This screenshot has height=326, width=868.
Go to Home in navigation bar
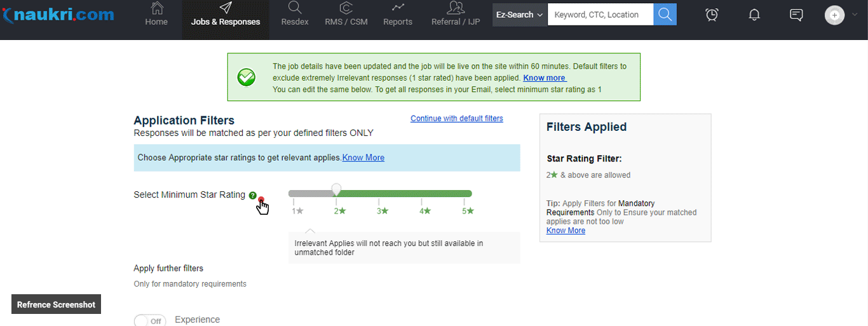coord(156,15)
